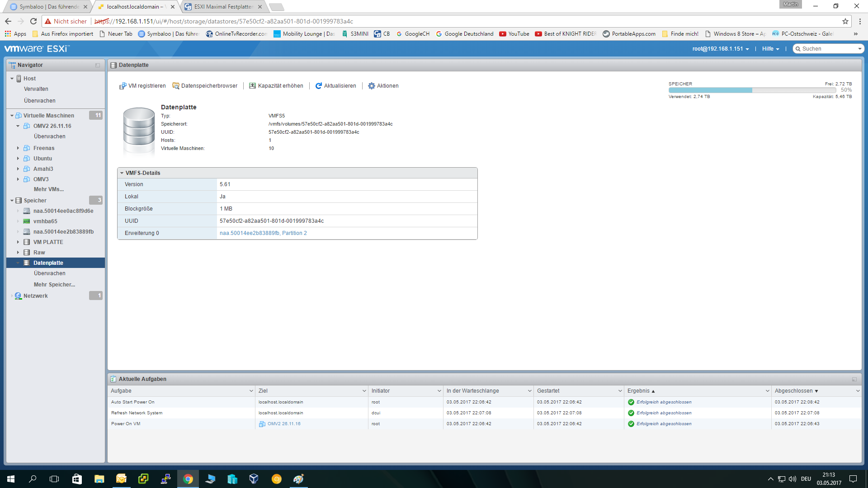Collapse the Speicher tree node

[12, 201]
